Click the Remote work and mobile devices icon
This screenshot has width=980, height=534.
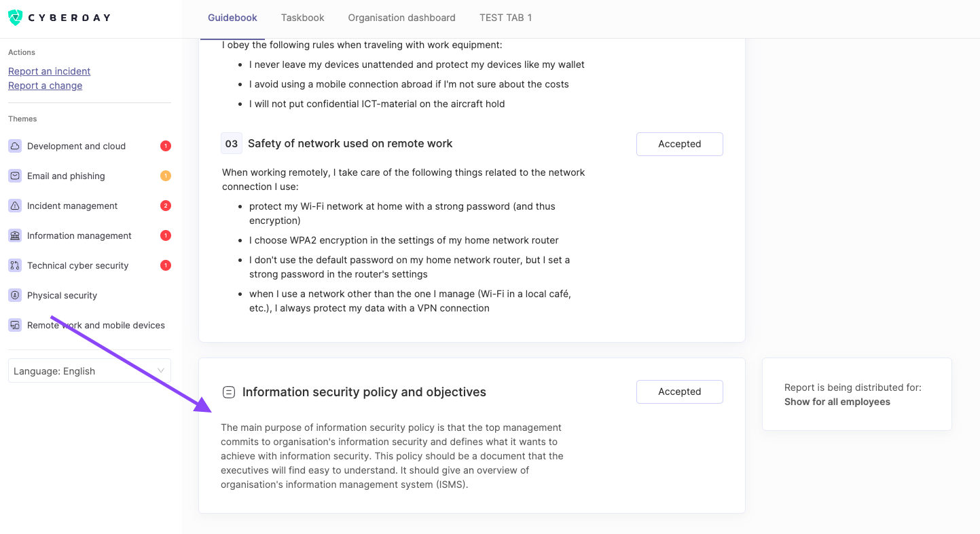(x=15, y=325)
